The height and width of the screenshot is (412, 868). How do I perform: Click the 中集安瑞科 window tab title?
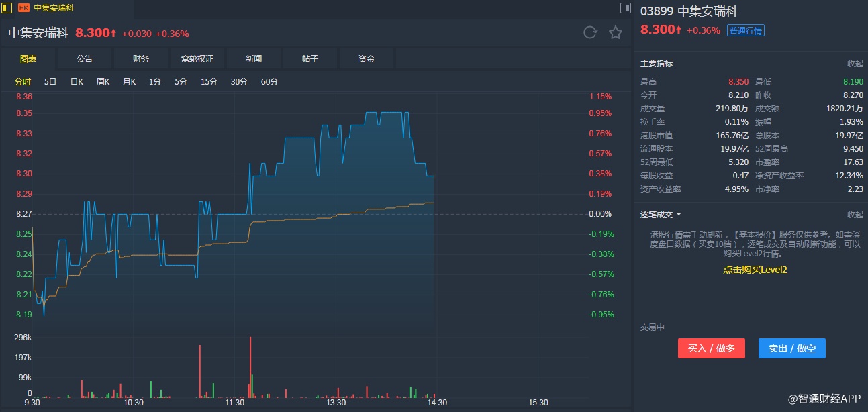pyautogui.click(x=54, y=8)
